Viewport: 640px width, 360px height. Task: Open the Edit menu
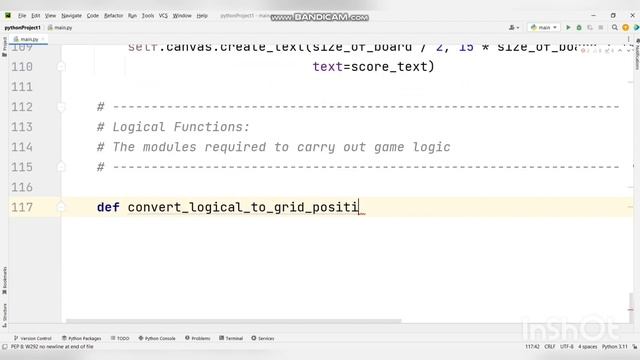[x=36, y=16]
